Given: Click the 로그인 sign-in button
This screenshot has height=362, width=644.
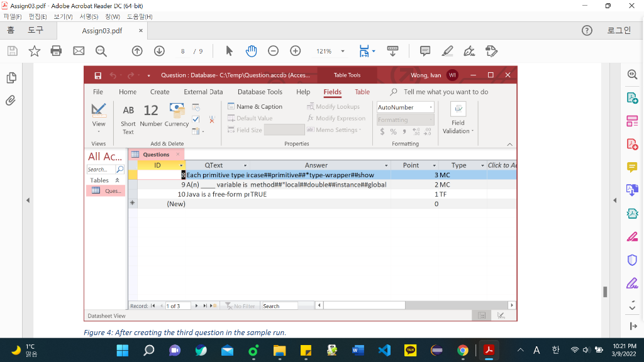Looking at the screenshot, I should tap(619, 30).
